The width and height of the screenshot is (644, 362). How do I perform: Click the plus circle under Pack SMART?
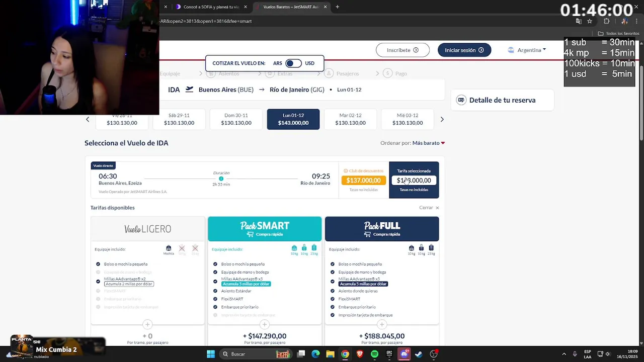point(265,324)
